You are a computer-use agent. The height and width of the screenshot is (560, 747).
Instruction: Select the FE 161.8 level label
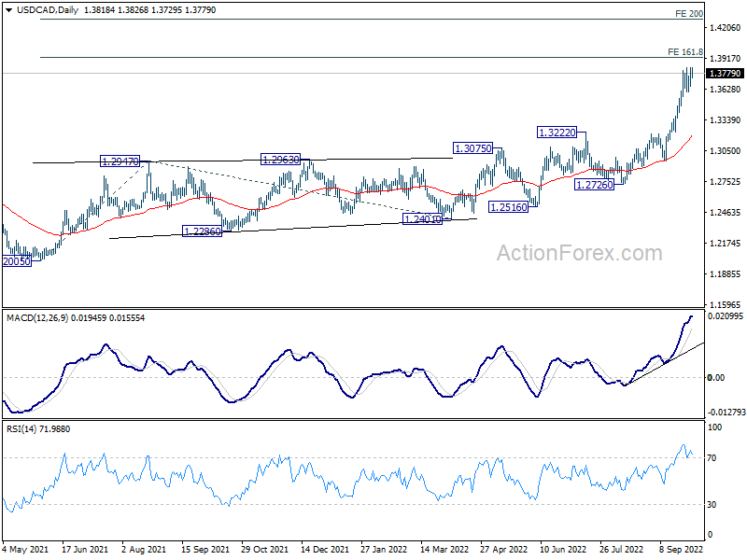[685, 52]
